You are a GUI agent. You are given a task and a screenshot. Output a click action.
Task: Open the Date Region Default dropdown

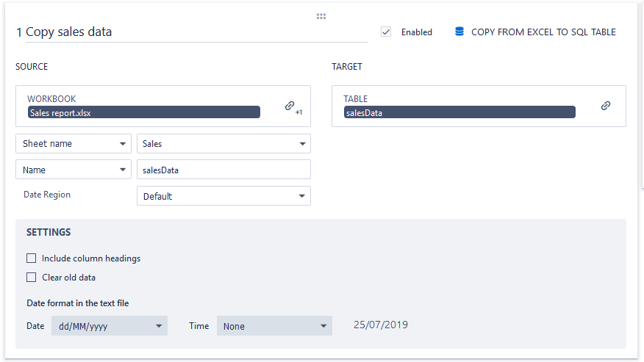[223, 197]
